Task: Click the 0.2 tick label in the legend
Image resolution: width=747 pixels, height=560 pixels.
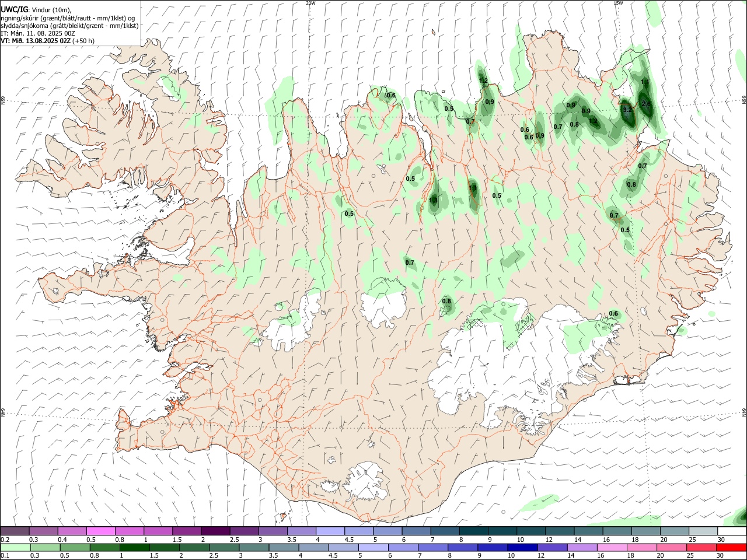Action: pos(5,540)
